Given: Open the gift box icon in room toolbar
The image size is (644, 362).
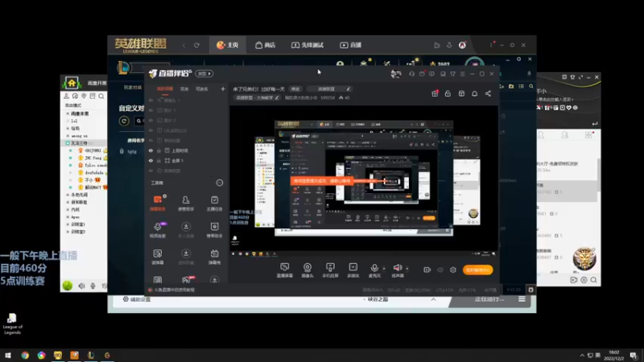Looking at the screenshot, I should coord(435,93).
